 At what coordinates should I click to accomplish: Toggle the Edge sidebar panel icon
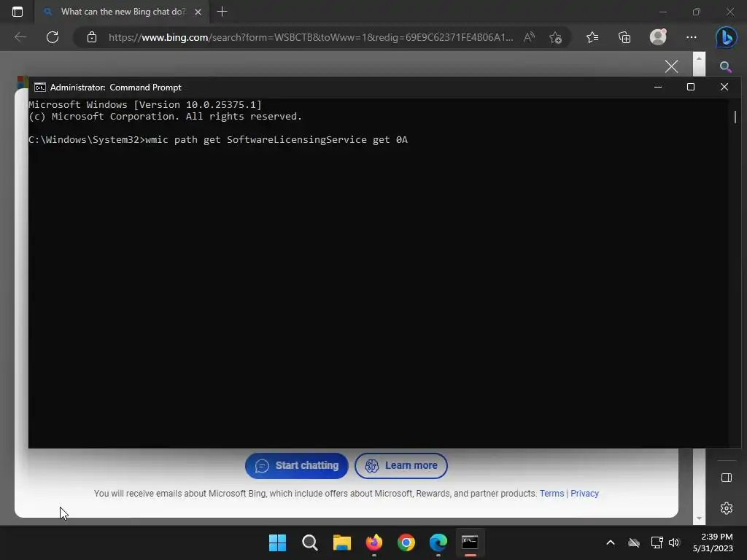(x=727, y=478)
